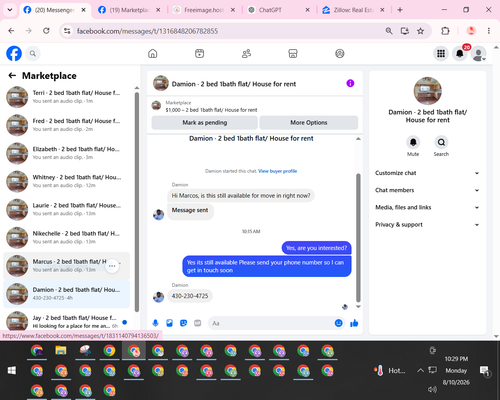
Task: Open the tab search dropdown arrow
Action: pyautogui.click(x=10, y=10)
